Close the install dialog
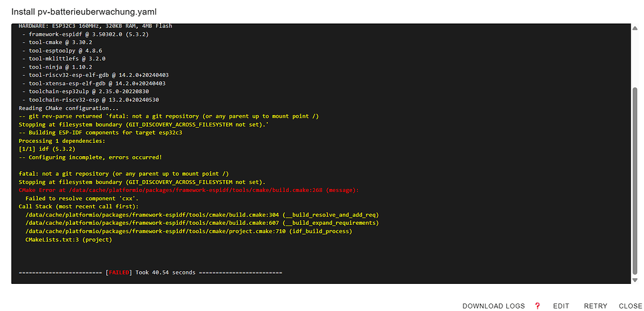 pyautogui.click(x=630, y=306)
